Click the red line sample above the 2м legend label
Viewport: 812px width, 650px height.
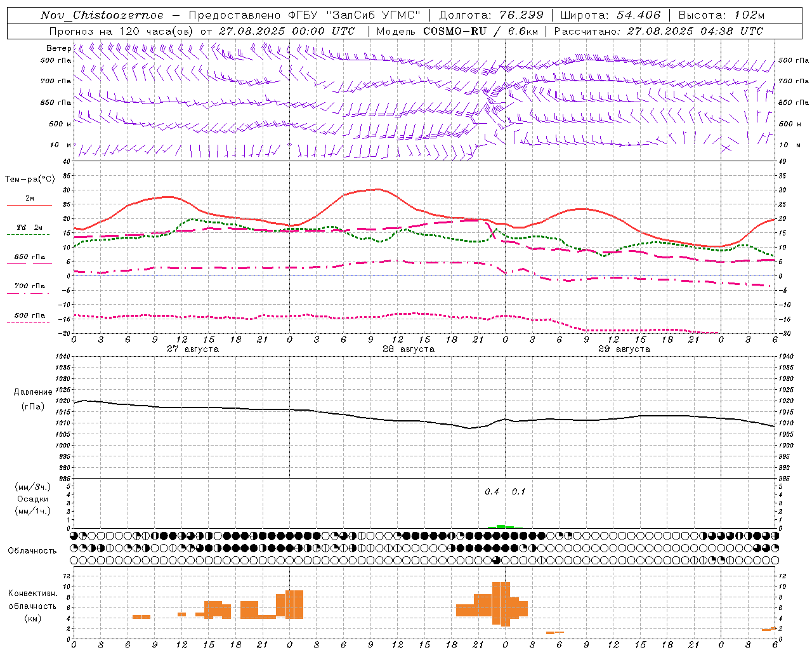coord(29,206)
